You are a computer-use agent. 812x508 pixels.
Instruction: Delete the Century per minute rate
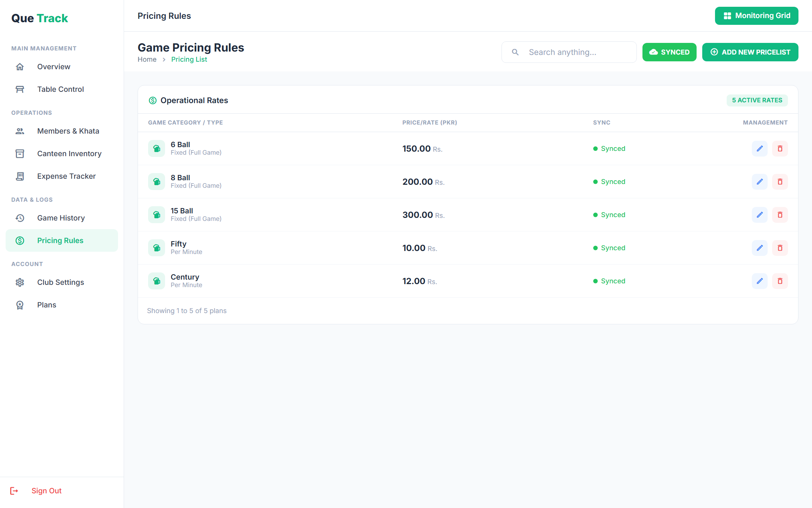click(x=780, y=281)
